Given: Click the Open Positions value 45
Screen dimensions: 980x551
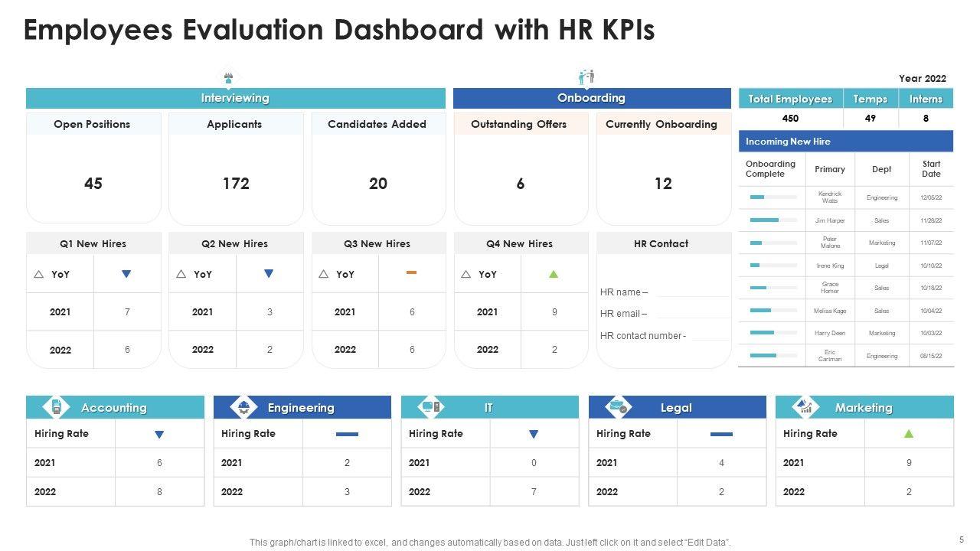Looking at the screenshot, I should (x=93, y=184).
